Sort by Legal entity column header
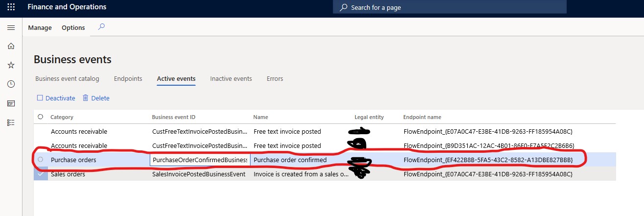The image size is (644, 216). 369,117
